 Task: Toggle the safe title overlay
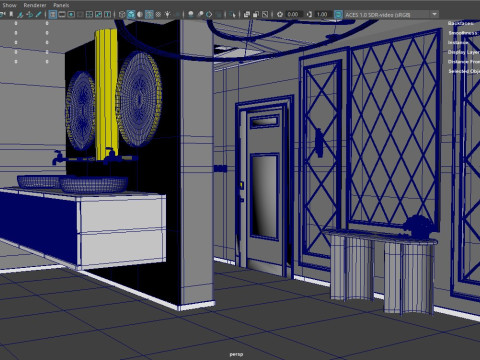(x=107, y=14)
